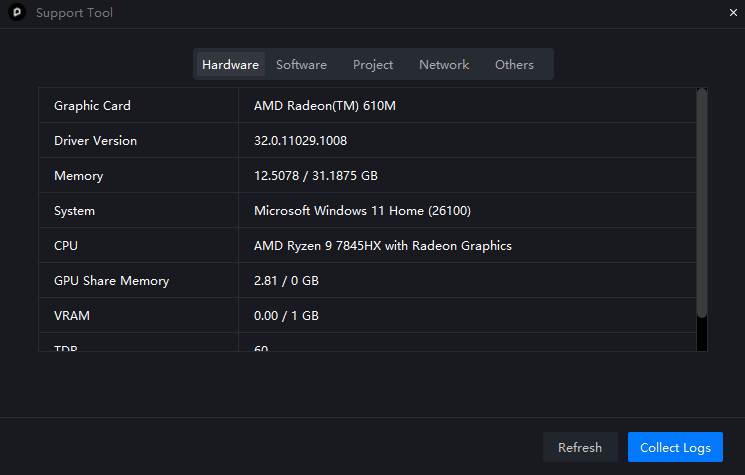The width and height of the screenshot is (745, 475).
Task: Click the Collect Logs button
Action: tap(675, 447)
